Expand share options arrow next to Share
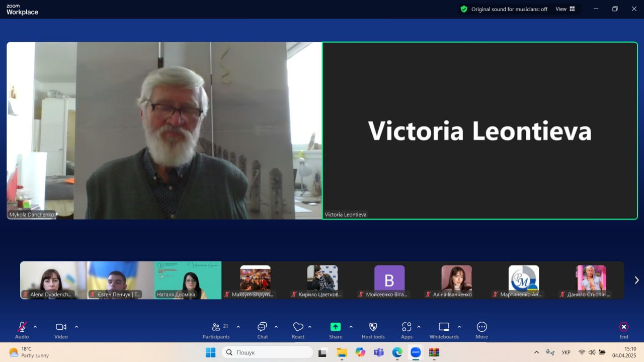Image resolution: width=644 pixels, height=362 pixels. click(351, 327)
